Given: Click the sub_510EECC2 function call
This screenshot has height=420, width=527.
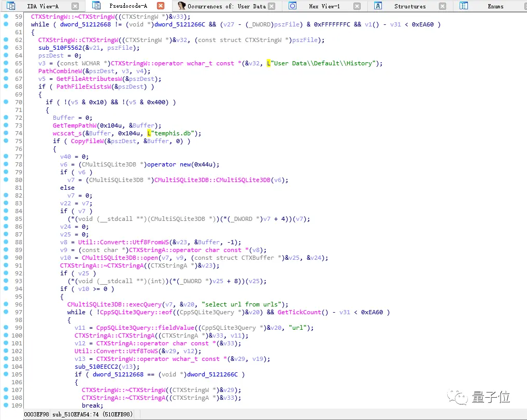Looking at the screenshot, I should tap(96, 367).
